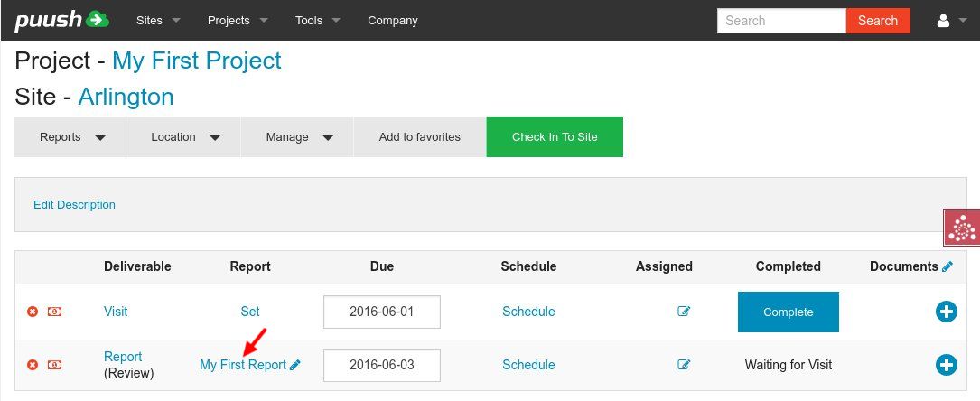Open the user account menu icon

[x=949, y=21]
